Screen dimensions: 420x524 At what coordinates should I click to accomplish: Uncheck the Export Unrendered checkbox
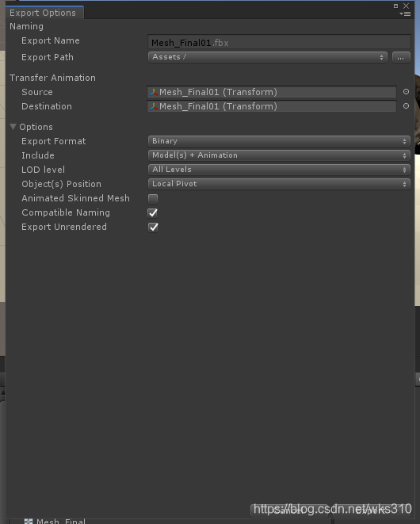[x=153, y=228]
